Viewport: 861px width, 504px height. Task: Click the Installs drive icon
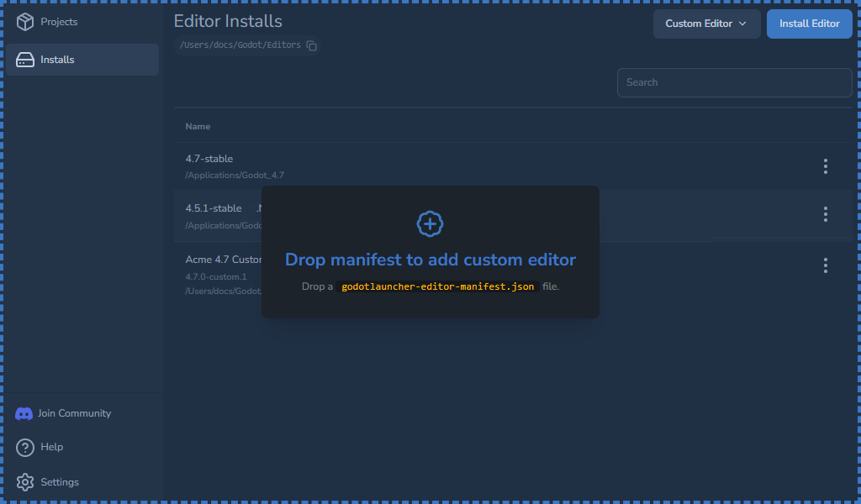point(24,60)
